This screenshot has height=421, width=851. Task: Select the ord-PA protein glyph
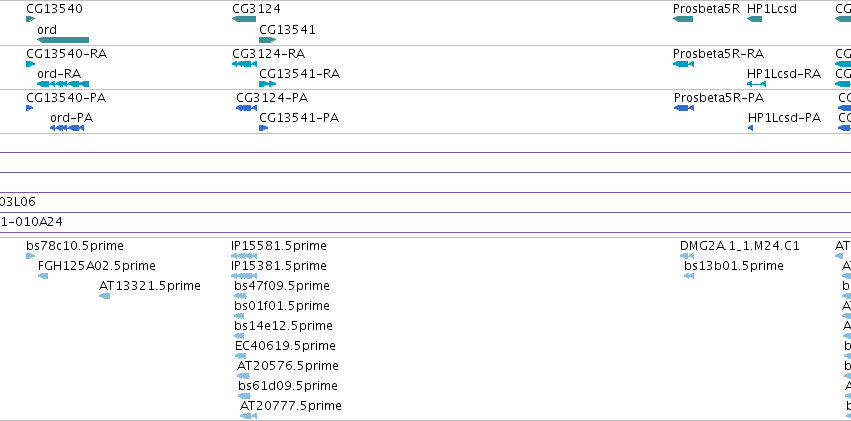click(x=67, y=128)
